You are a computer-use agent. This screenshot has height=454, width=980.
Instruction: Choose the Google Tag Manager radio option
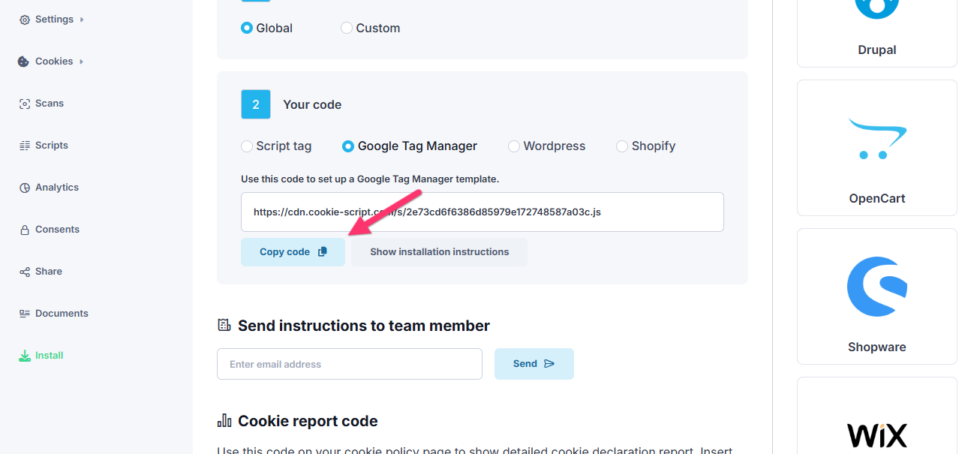tap(347, 146)
